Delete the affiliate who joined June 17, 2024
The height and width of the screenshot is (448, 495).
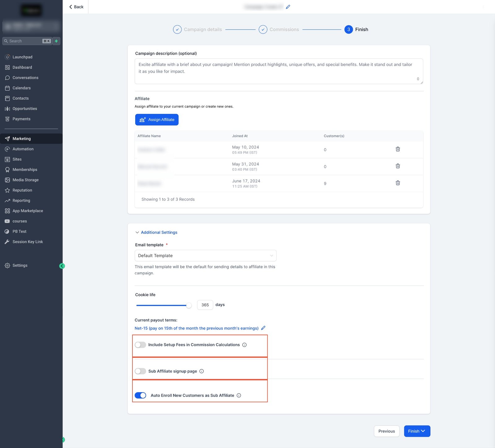point(398,183)
